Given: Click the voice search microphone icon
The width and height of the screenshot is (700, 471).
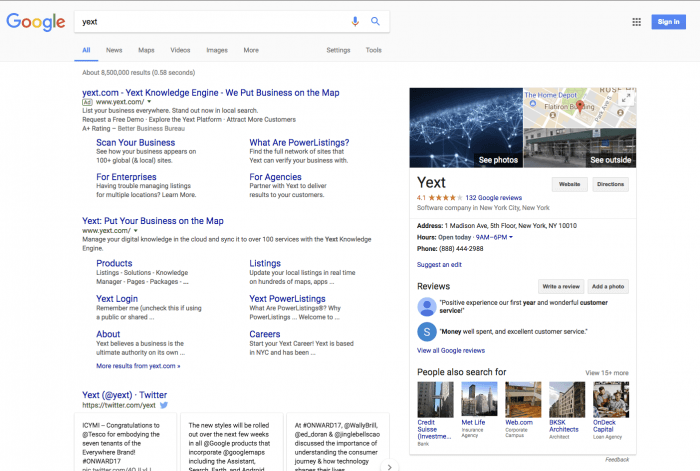Looking at the screenshot, I should (x=355, y=21).
